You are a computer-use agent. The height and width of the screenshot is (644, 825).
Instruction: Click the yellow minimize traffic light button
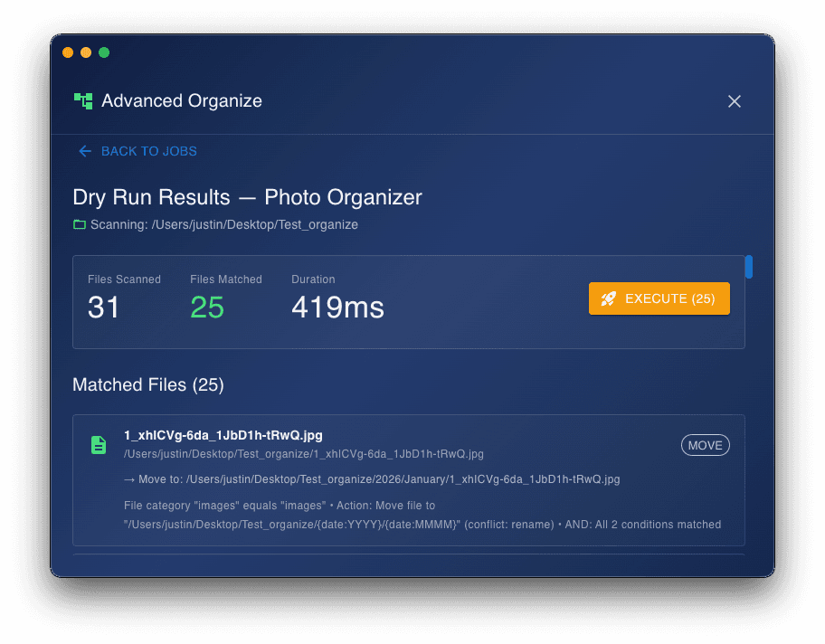click(86, 52)
